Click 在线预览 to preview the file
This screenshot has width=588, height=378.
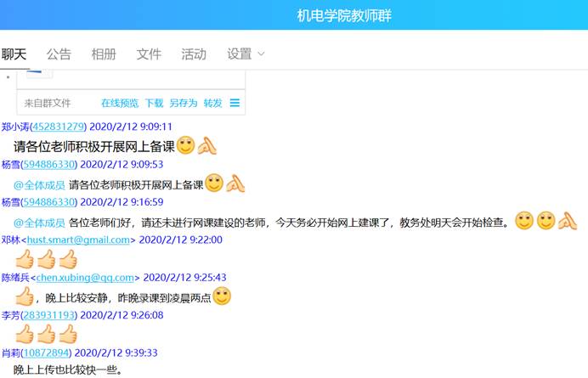tap(120, 104)
